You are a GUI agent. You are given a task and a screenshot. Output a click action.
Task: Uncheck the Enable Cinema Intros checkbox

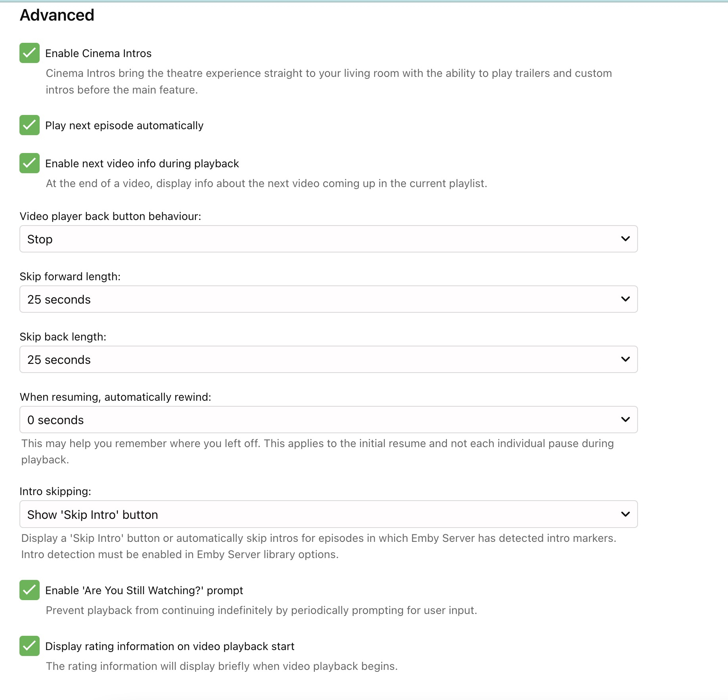click(x=29, y=53)
